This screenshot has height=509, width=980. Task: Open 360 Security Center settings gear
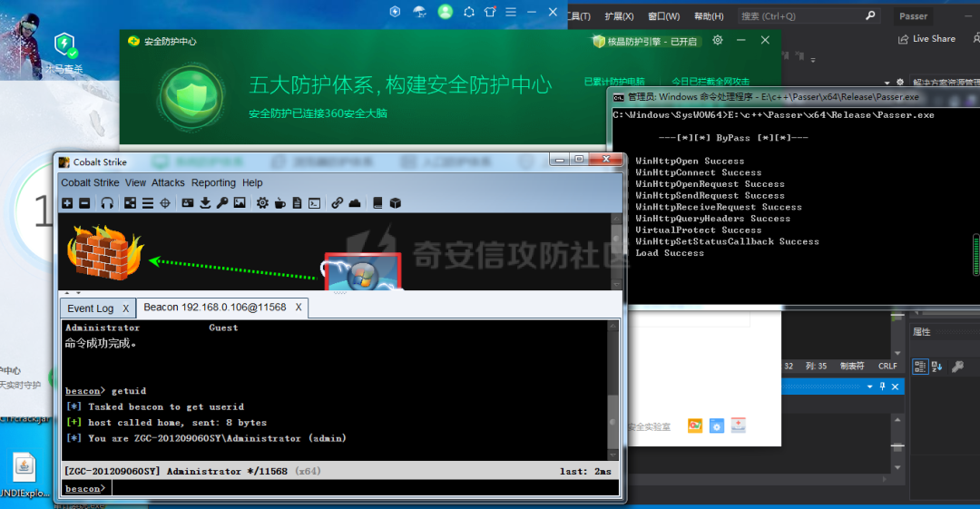pyautogui.click(x=718, y=41)
